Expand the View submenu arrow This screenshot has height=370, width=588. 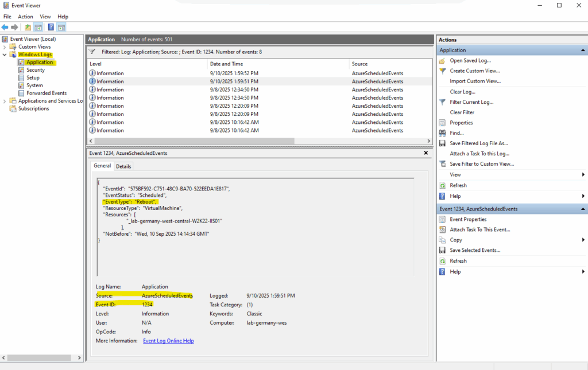point(583,175)
